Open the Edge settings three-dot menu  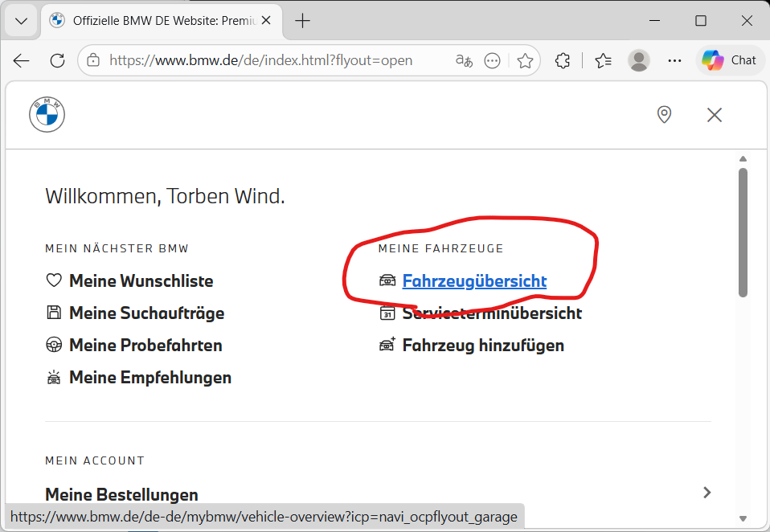[674, 59]
